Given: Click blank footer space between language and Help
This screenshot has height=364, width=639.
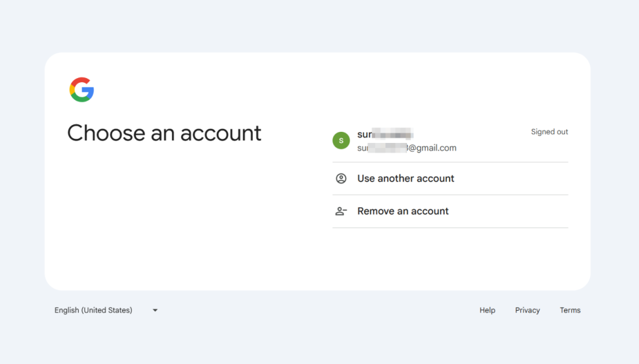Looking at the screenshot, I should (319, 310).
